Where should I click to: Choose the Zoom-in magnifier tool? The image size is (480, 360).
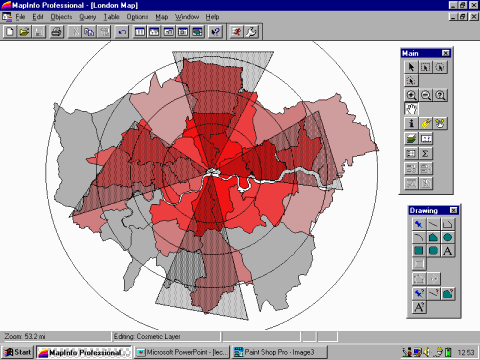pos(411,95)
